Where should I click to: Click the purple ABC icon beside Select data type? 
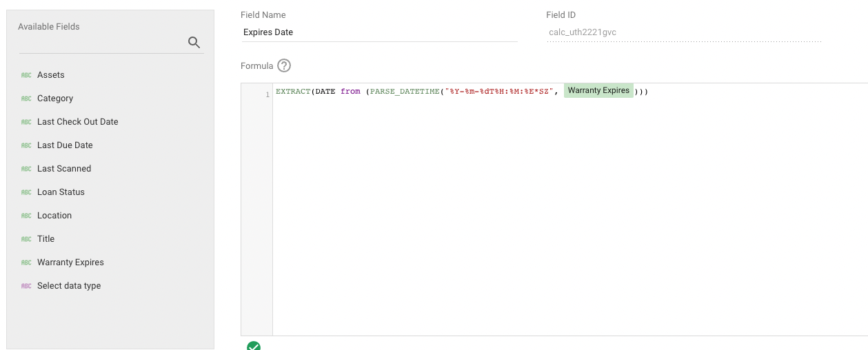pyautogui.click(x=26, y=286)
